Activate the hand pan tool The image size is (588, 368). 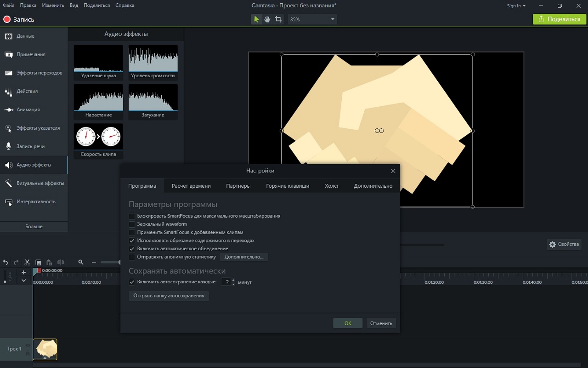pyautogui.click(x=267, y=19)
